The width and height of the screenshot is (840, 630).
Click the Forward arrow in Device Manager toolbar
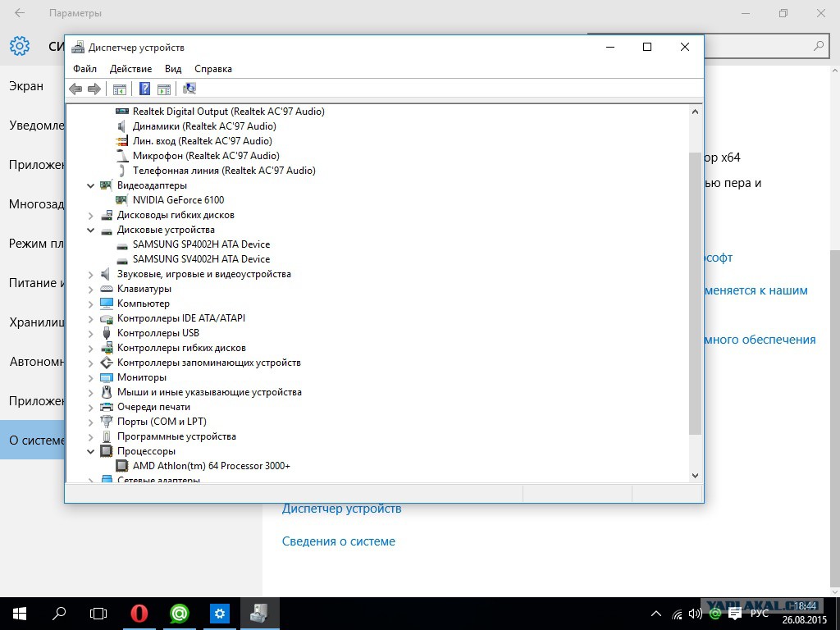coord(94,89)
